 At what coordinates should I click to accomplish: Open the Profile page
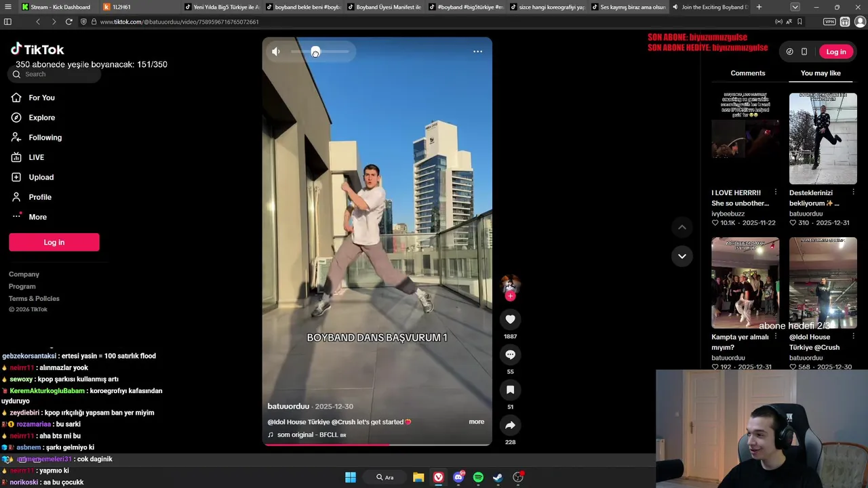(x=39, y=197)
